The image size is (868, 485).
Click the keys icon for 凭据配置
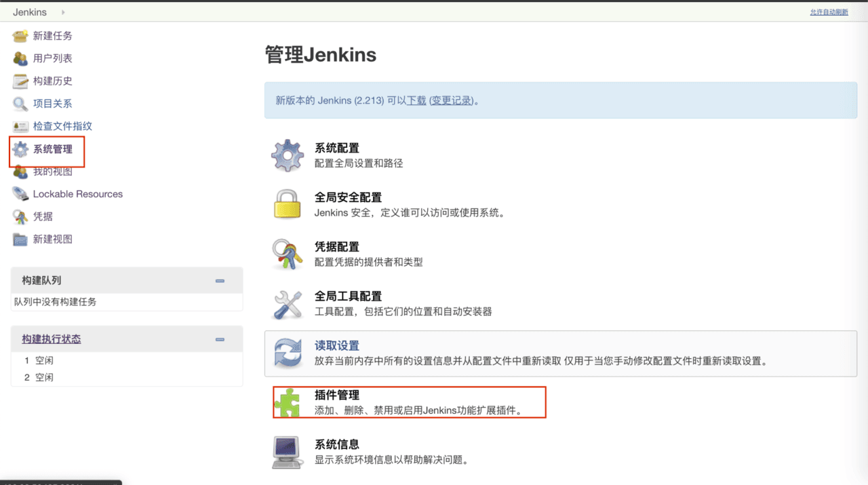(x=288, y=254)
